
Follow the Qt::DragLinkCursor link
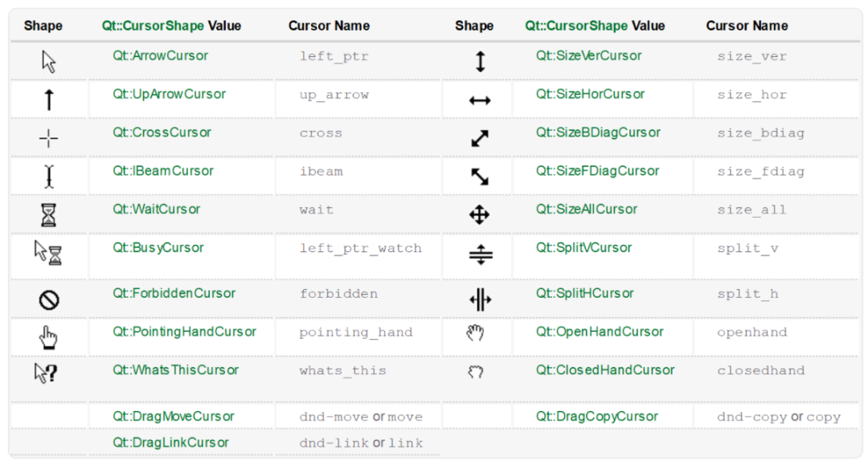[x=170, y=442]
